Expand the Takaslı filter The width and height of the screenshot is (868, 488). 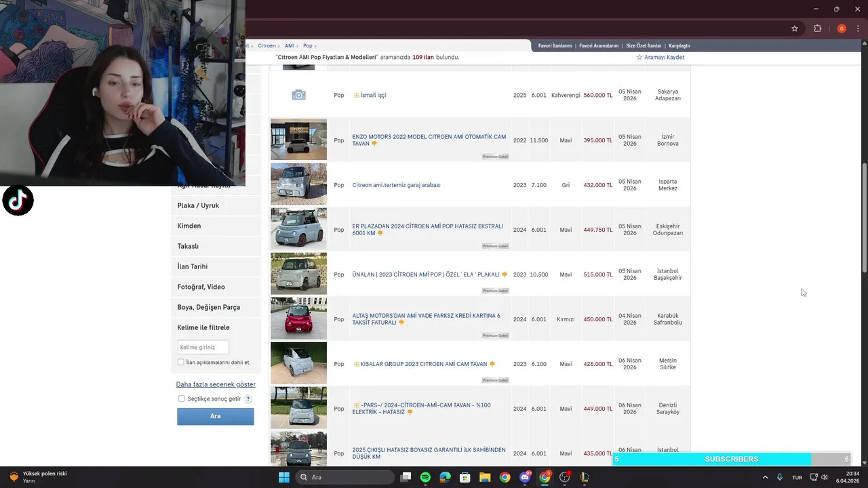(216, 246)
